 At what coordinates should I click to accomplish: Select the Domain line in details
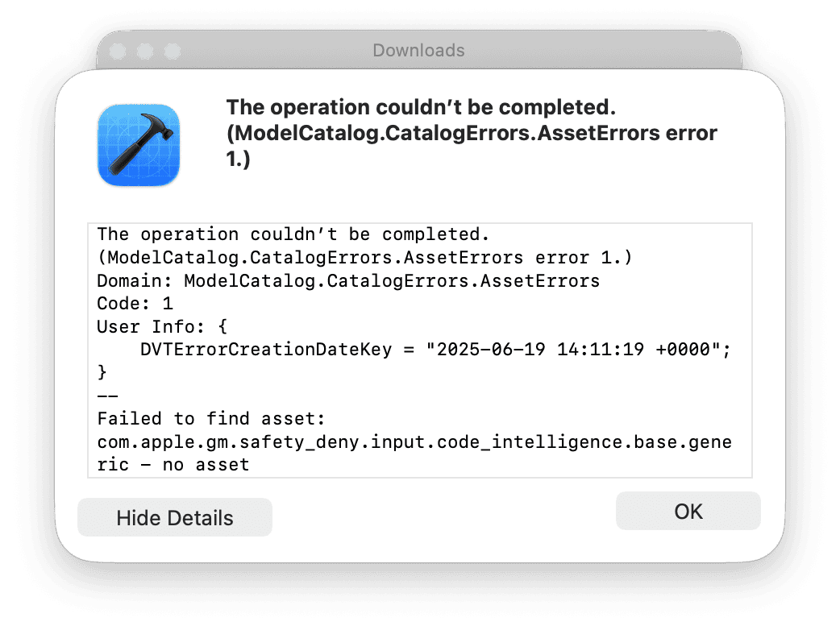point(348,281)
